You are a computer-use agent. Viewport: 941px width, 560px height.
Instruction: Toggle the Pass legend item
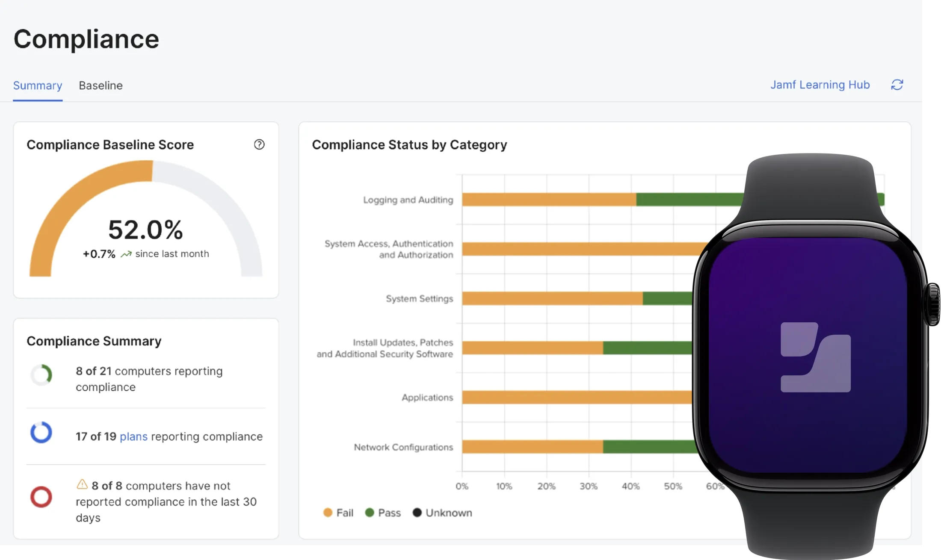[x=383, y=513]
